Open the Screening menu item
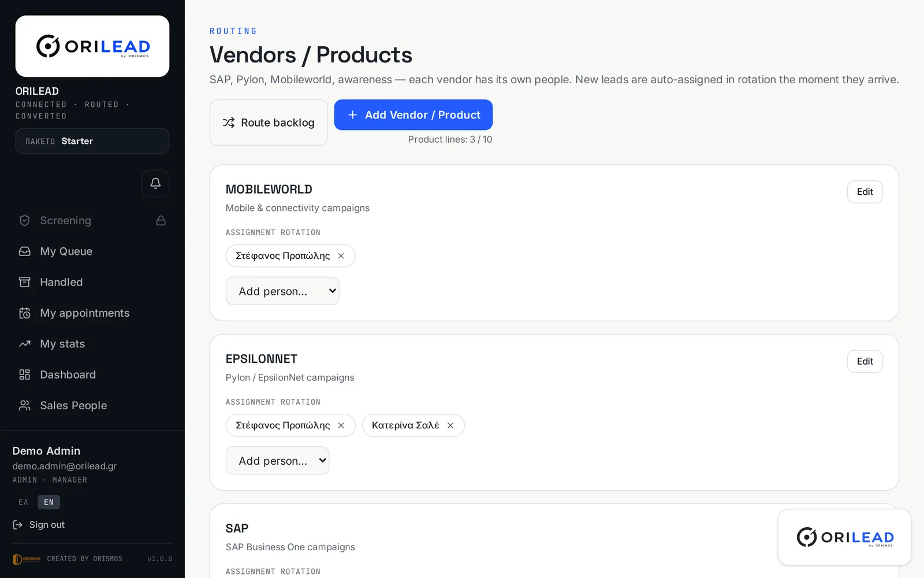This screenshot has width=924, height=578. (92, 220)
